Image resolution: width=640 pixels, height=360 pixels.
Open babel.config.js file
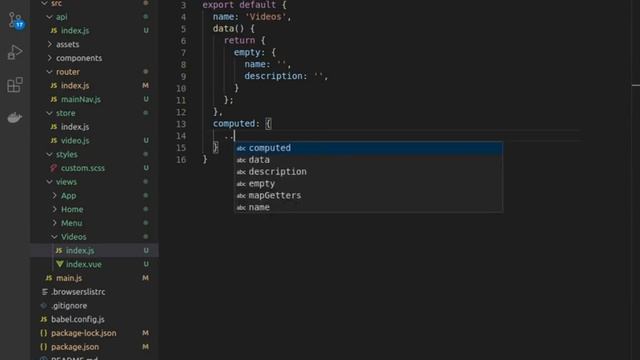tap(78, 319)
